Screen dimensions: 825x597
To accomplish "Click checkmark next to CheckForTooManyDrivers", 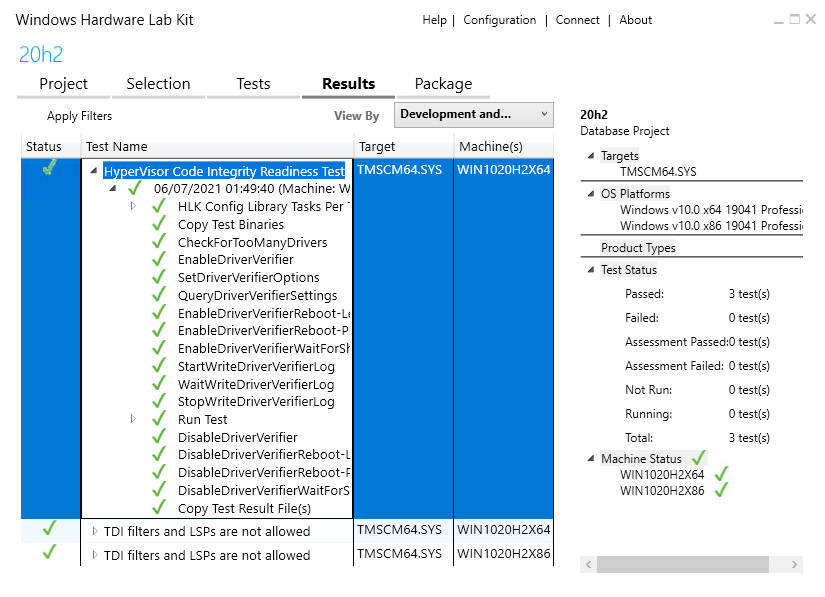I will pyautogui.click(x=159, y=241).
